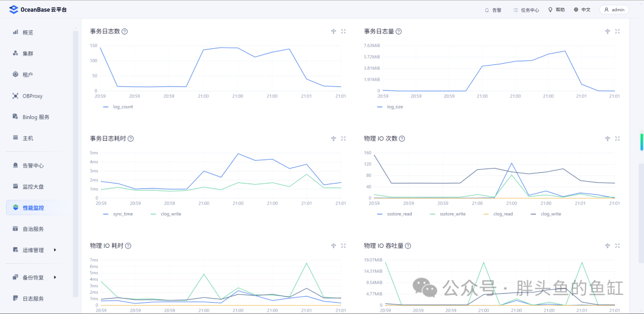
Task: Toggle ssstore_read legend series
Action: pos(394,214)
